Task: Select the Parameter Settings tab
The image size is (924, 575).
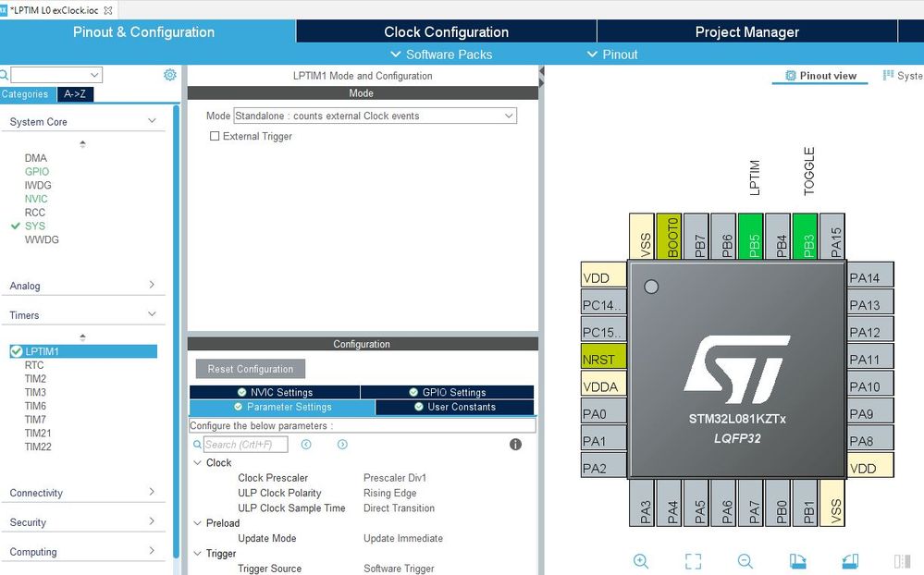Action: pyautogui.click(x=282, y=407)
